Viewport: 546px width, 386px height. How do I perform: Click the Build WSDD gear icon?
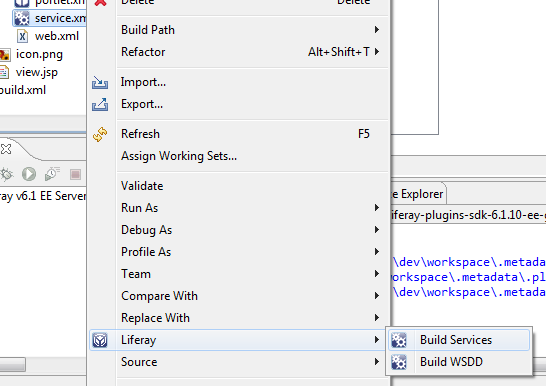coord(399,362)
